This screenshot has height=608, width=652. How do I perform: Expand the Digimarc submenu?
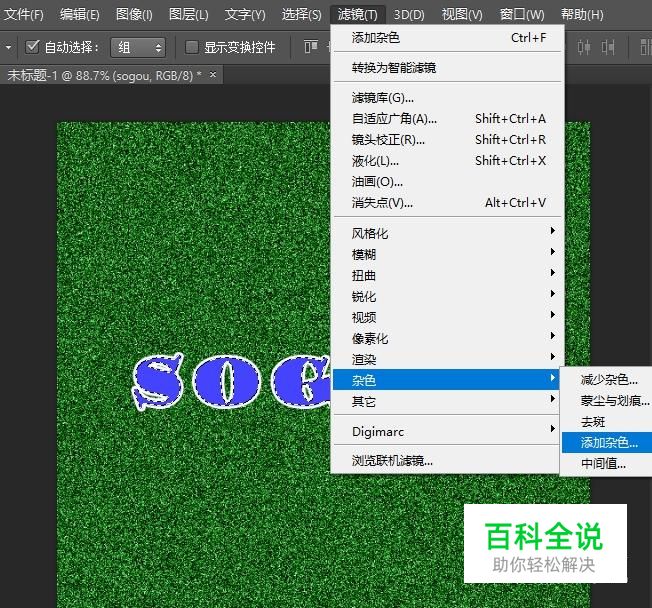click(446, 432)
